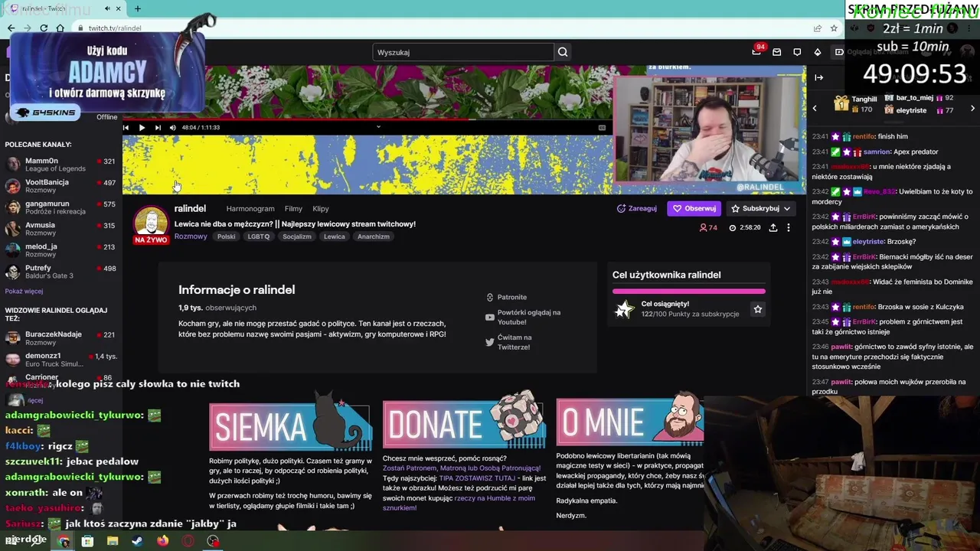Screen dimensions: 980x551
Task: Open a new browser tab
Action: click(138, 8)
